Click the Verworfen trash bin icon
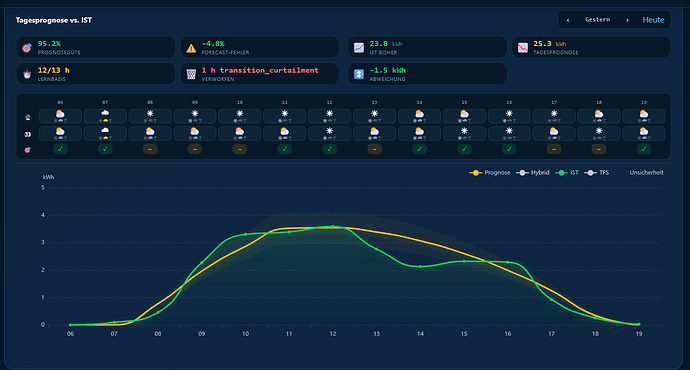Image resolution: width=690 pixels, height=370 pixels. (x=191, y=74)
